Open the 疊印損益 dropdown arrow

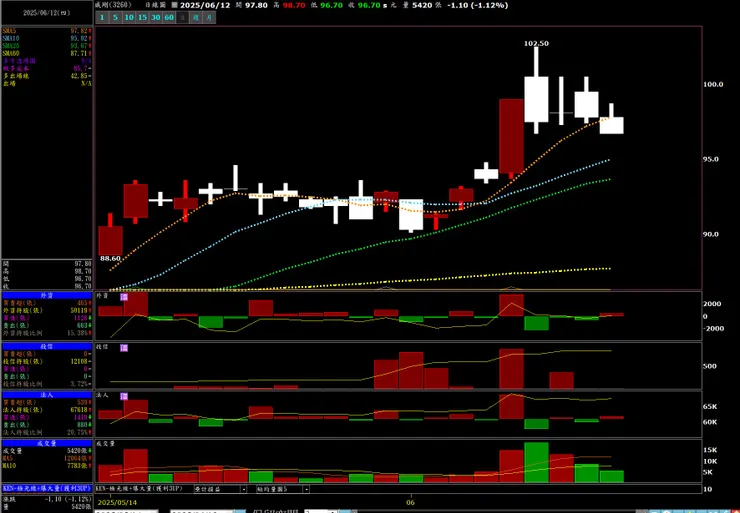244,489
